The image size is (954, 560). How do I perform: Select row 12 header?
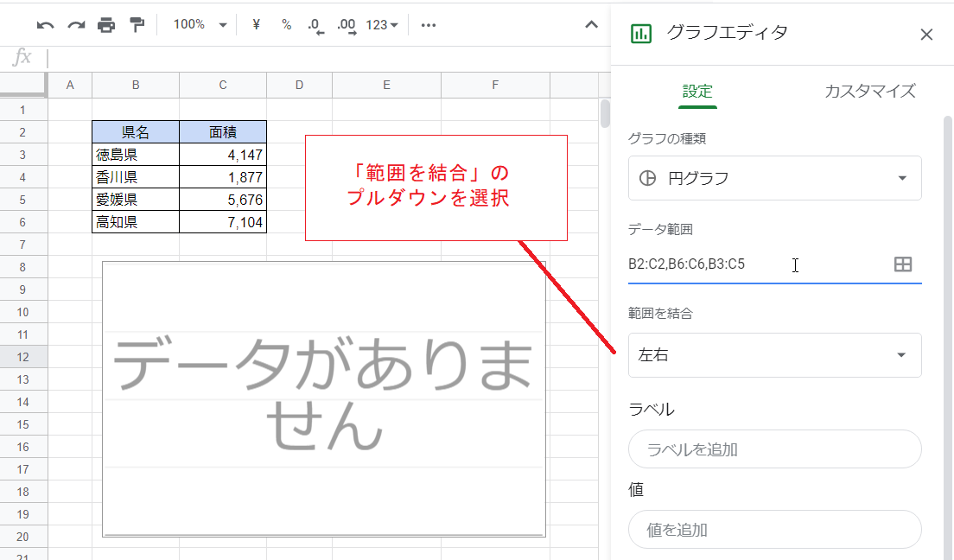23,357
